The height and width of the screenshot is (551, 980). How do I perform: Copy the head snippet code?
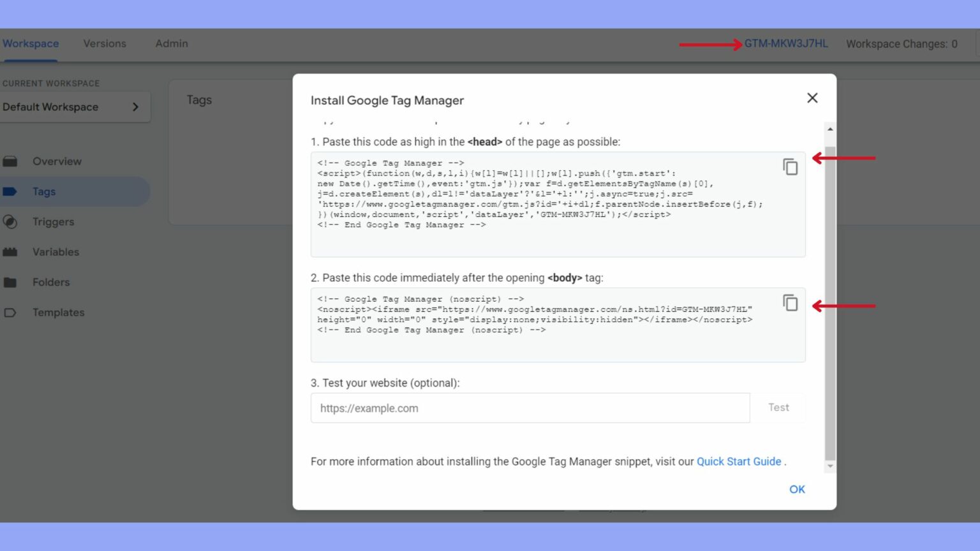[791, 166]
